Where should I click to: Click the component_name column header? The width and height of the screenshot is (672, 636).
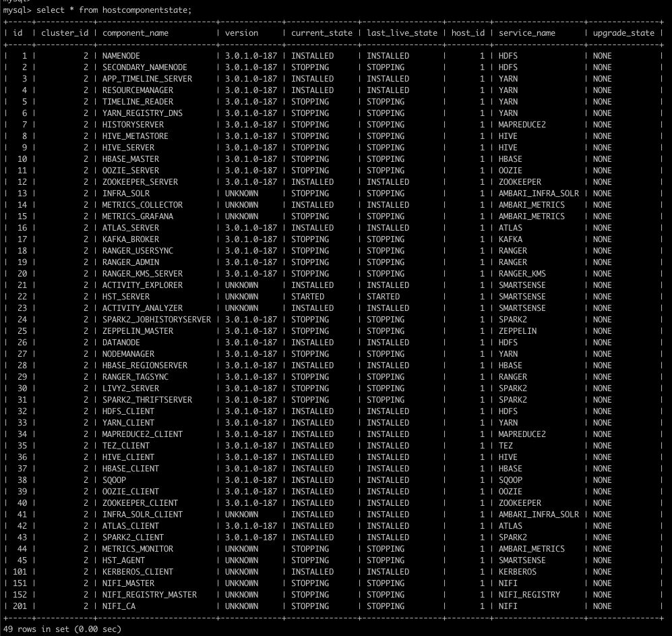click(135, 33)
